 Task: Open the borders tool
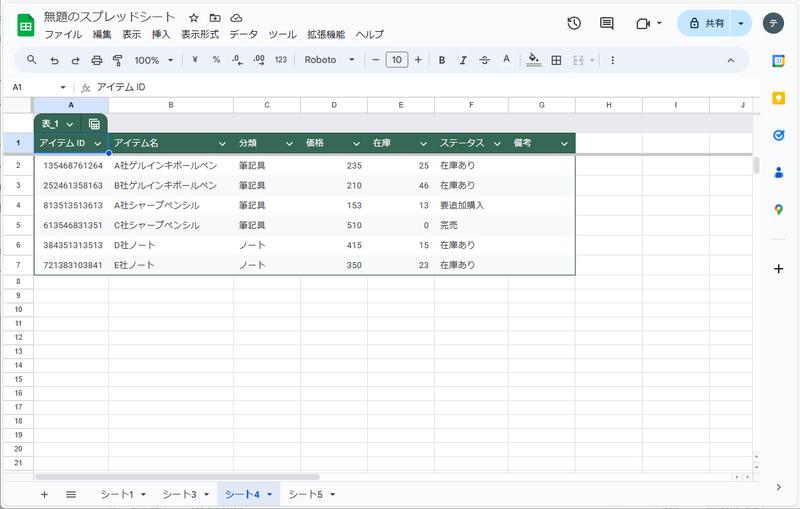tap(556, 60)
